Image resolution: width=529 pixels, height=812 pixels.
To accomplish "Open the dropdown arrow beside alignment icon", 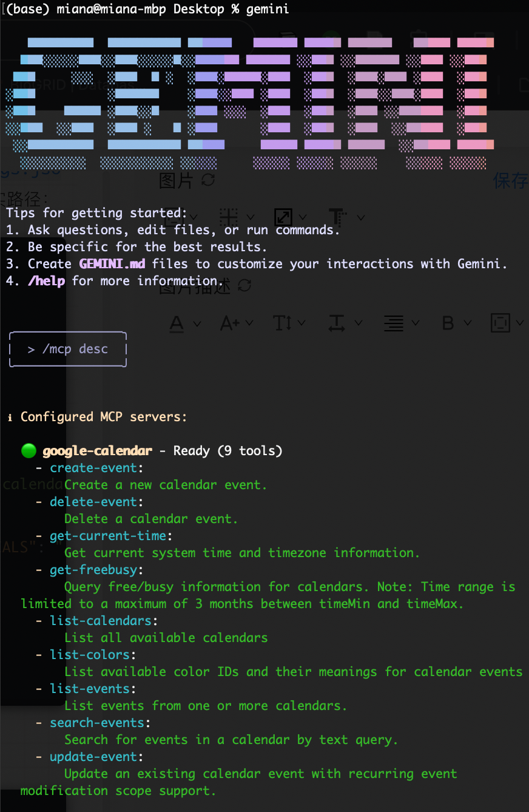I will pyautogui.click(x=415, y=323).
